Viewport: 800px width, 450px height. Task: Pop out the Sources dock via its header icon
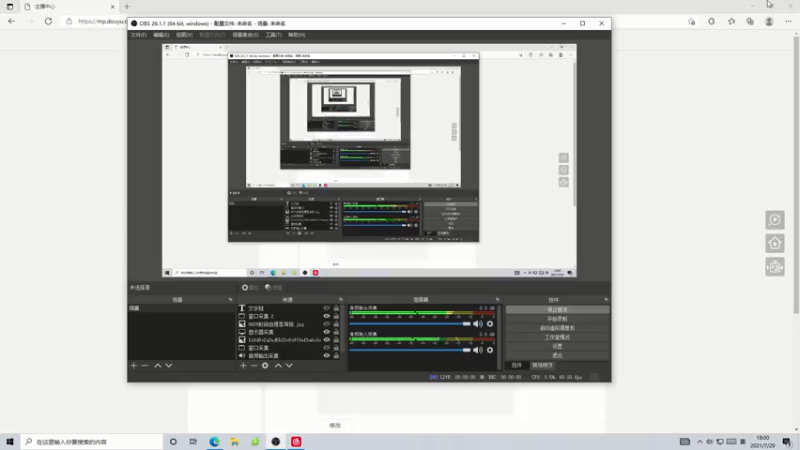click(341, 299)
